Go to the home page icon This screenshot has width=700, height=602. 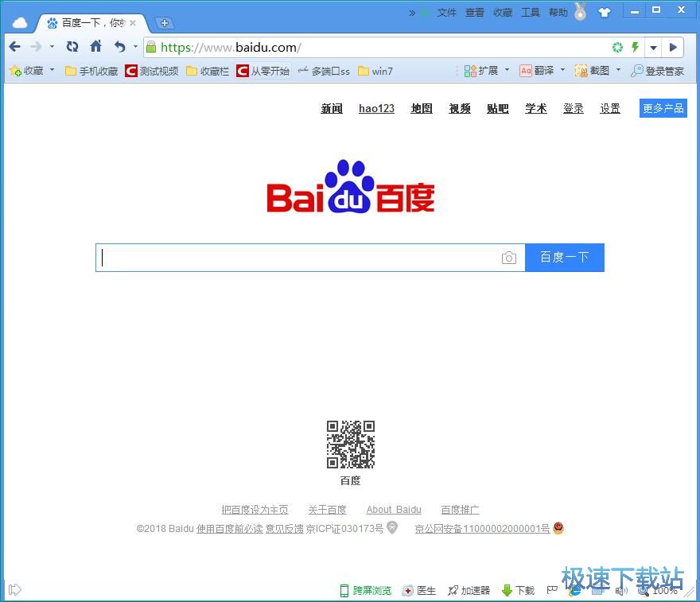pos(96,46)
